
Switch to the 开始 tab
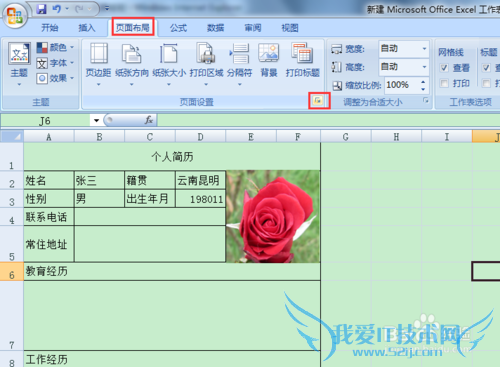pos(50,28)
